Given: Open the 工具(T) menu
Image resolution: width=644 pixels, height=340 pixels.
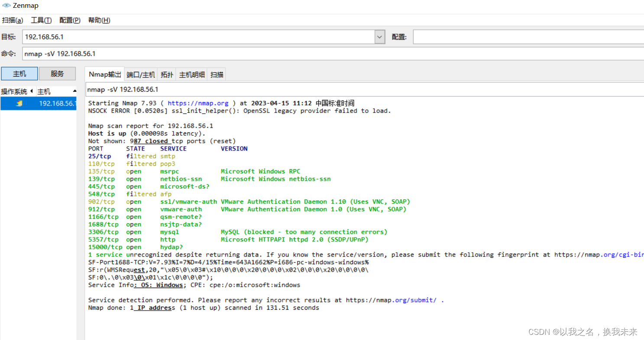Looking at the screenshot, I should [41, 20].
